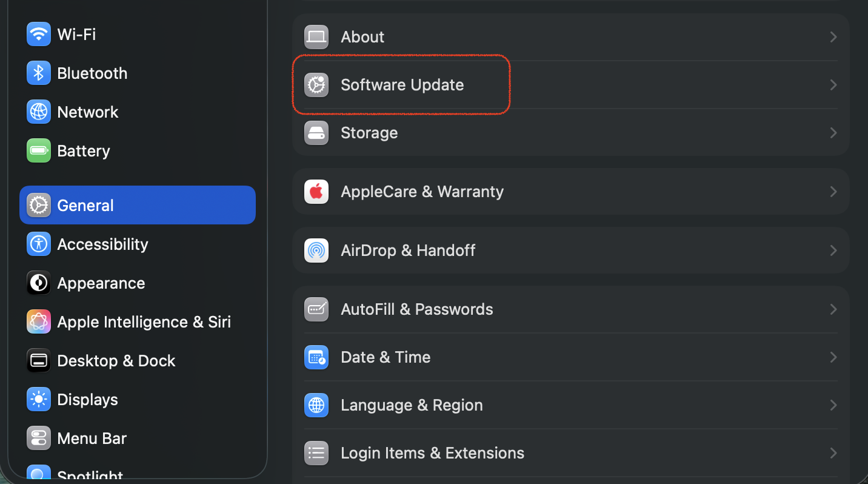Open the Date & Time calendar icon

[x=316, y=357]
